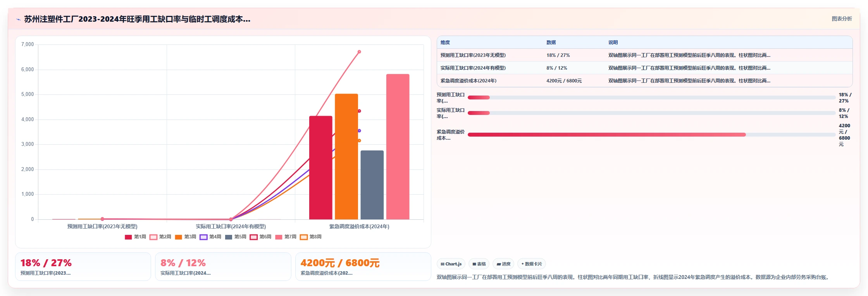Screen dimensions: 868x296
Task: Click the crimson first bar in 紧急调度溢价成本
Action: 320,168
